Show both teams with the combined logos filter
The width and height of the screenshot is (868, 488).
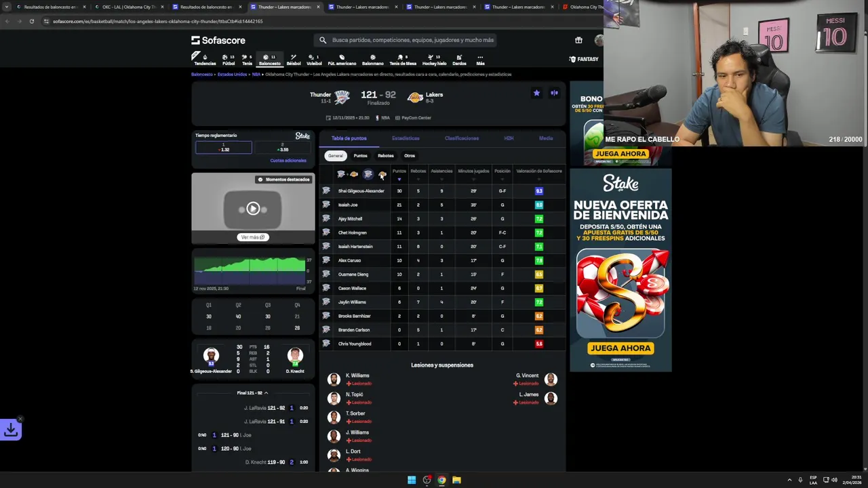click(x=347, y=174)
